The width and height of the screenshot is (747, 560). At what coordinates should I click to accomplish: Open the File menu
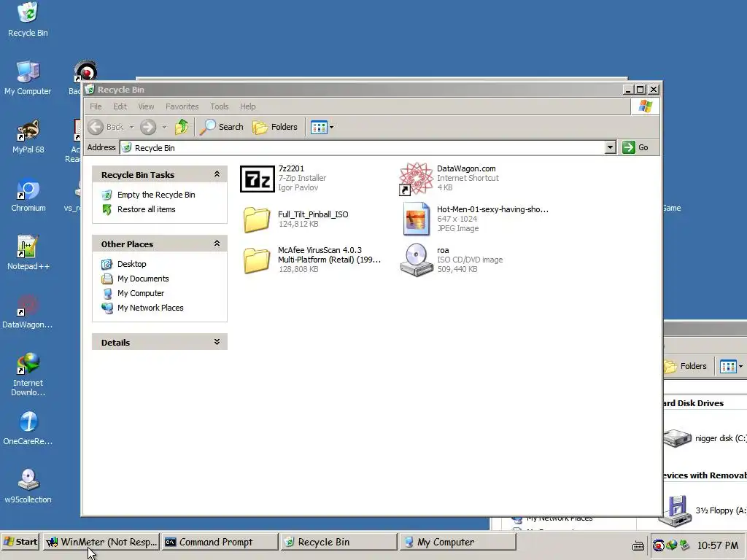point(96,106)
